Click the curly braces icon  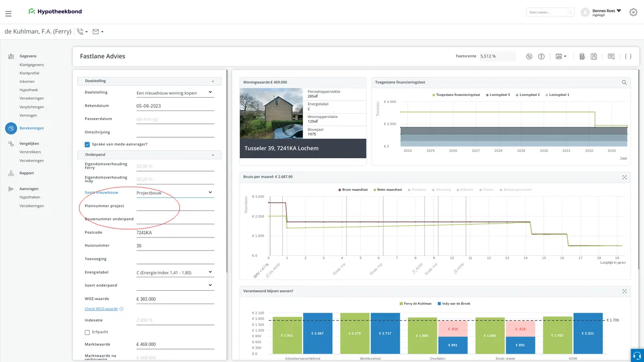tap(628, 56)
